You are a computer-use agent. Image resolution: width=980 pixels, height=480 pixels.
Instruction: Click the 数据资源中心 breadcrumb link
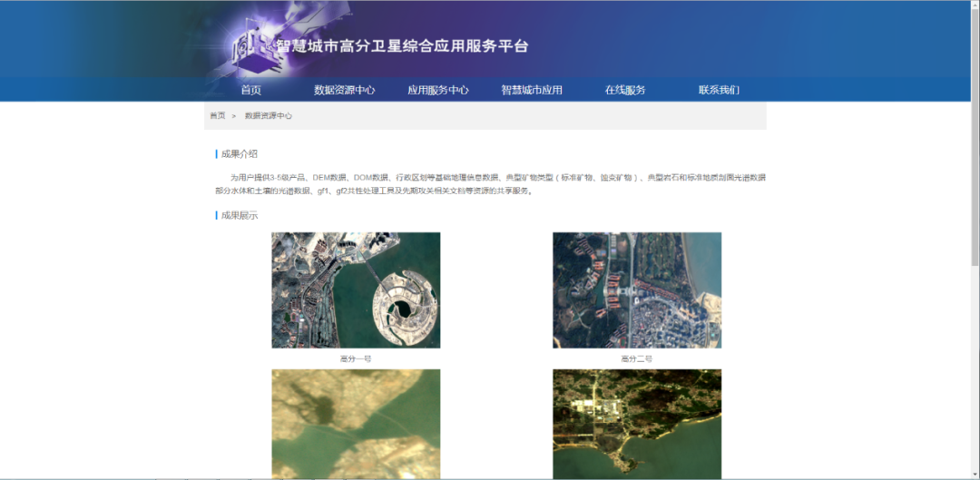click(269, 116)
